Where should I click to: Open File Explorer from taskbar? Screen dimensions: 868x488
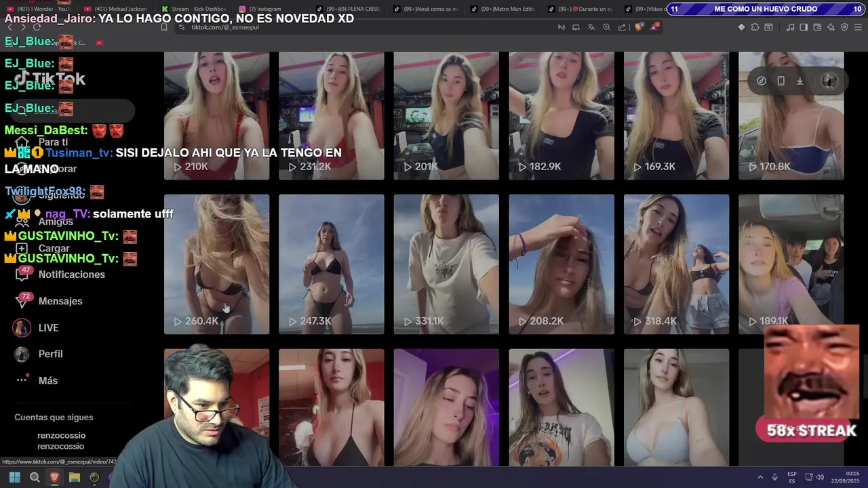[75, 477]
